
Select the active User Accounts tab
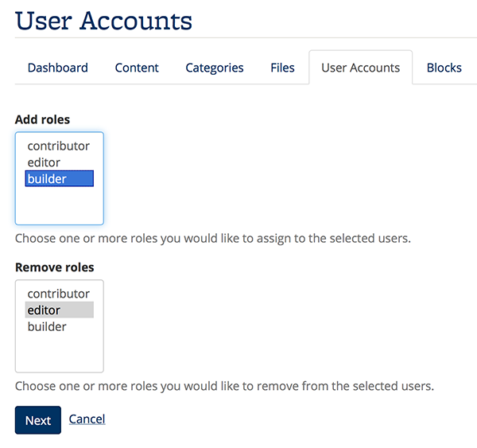pyautogui.click(x=360, y=68)
